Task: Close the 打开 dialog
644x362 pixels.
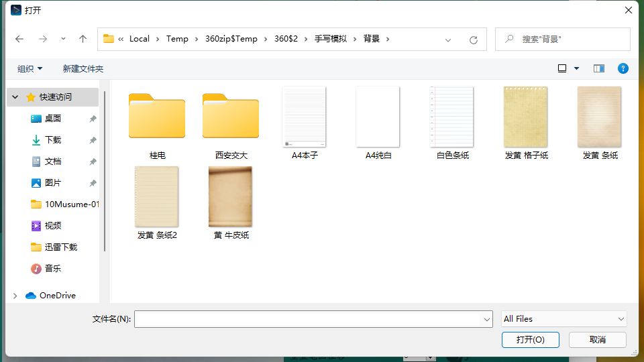Action: point(629,10)
